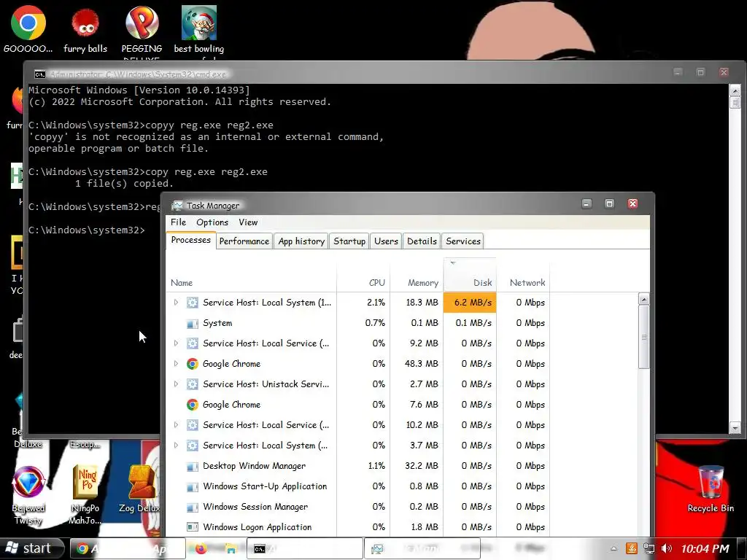The width and height of the screenshot is (747, 560).
Task: Click the Task Manager title bar icon
Action: pos(177,206)
